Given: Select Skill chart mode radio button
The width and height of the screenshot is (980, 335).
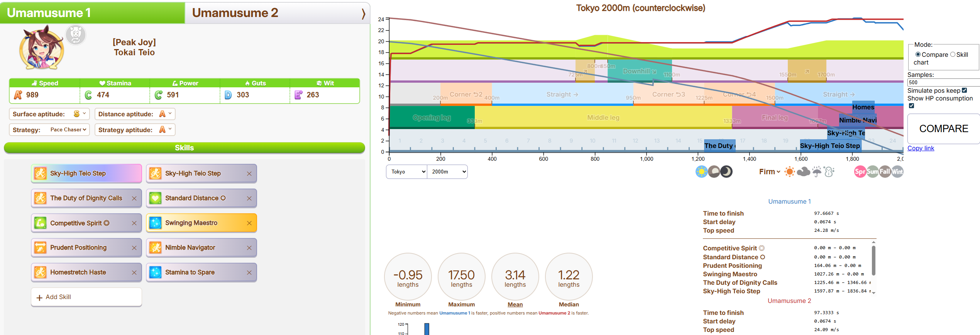Looking at the screenshot, I should click(953, 54).
